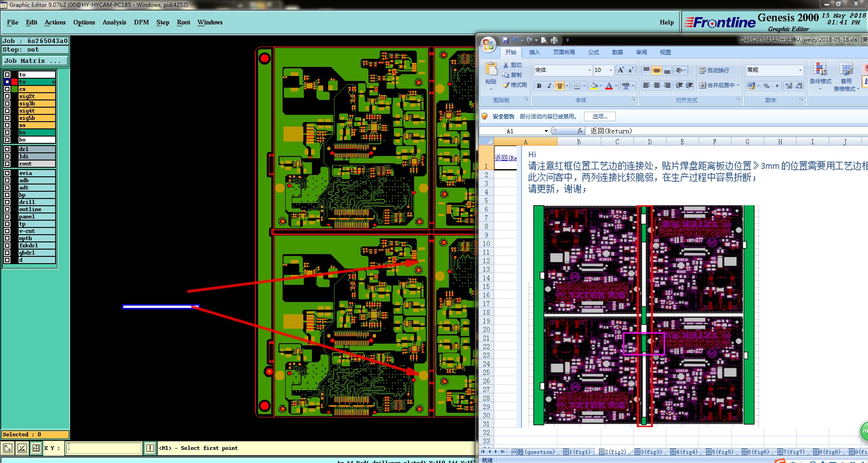Switch to the 2(fig2) sheet tab
Image resolution: width=868 pixels, height=463 pixels.
tap(612, 452)
